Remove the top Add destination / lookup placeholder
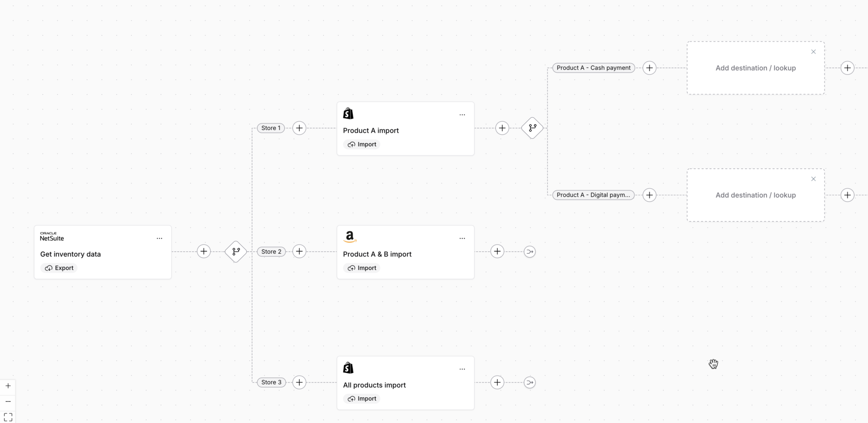Viewport: 868px width, 423px height. [x=813, y=52]
